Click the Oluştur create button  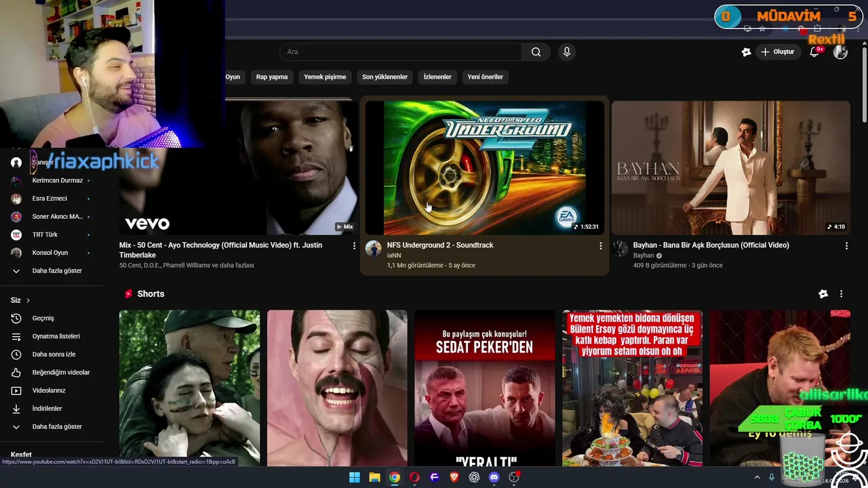(777, 52)
